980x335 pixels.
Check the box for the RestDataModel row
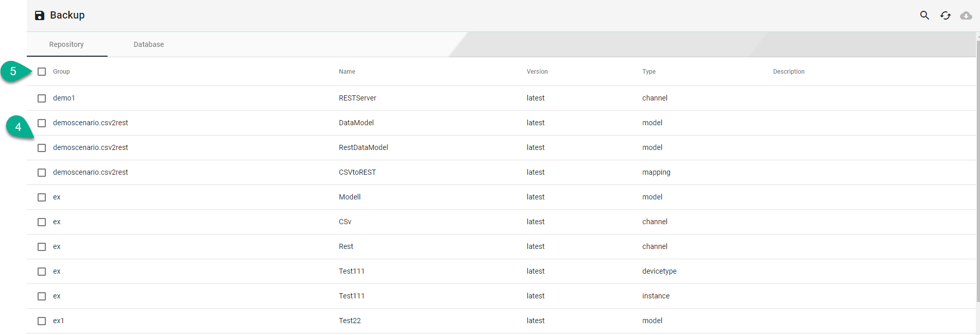tap(42, 148)
